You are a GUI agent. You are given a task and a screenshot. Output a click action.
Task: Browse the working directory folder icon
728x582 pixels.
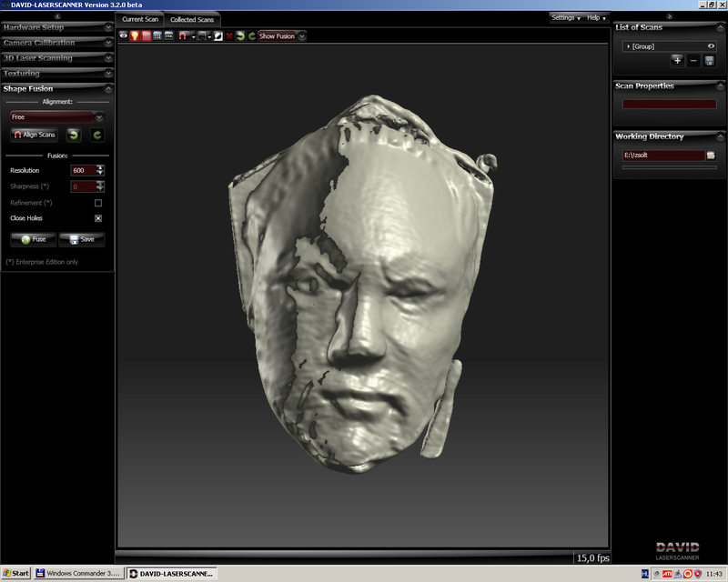tap(711, 156)
